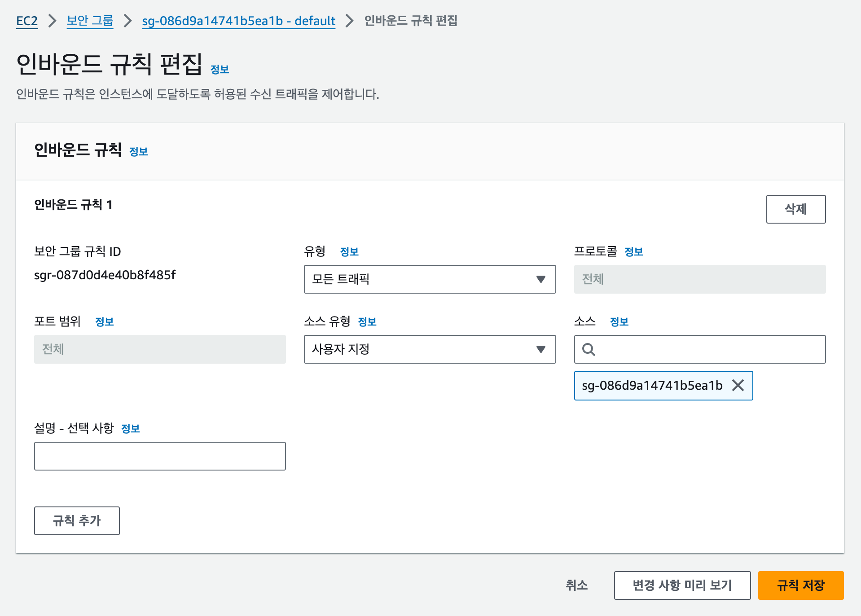Open 정보 link next to 유형
This screenshot has width=861, height=616.
pos(349,252)
